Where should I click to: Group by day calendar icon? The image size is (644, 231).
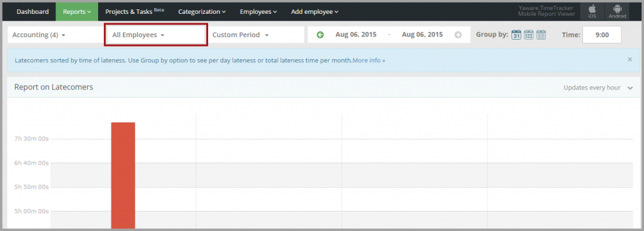[x=516, y=35]
